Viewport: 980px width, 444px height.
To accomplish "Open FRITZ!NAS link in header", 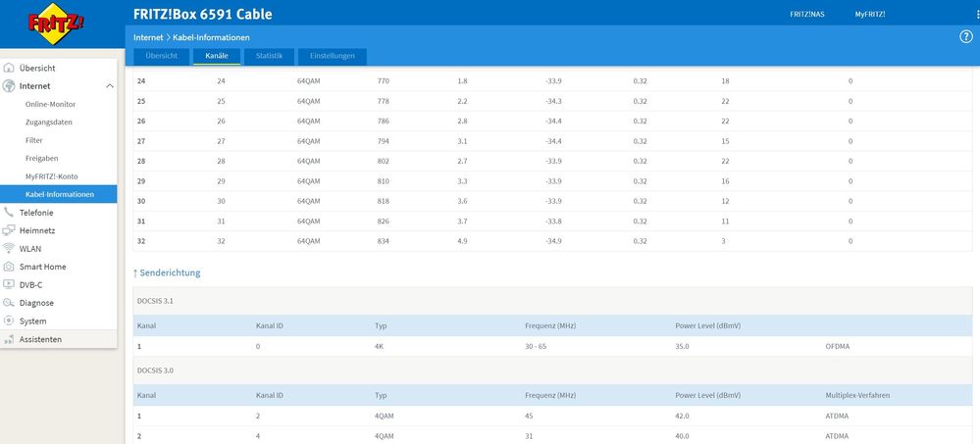I will tap(807, 15).
